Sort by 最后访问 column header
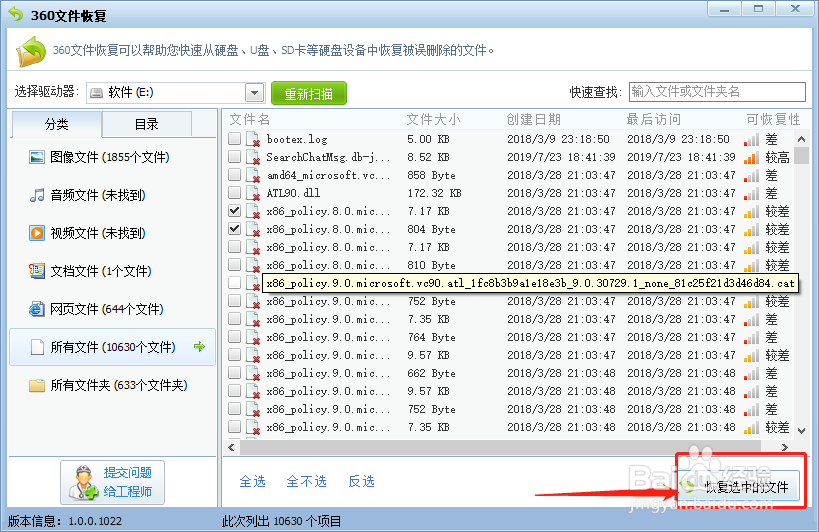Screen dimensions: 819x532 point(653,120)
